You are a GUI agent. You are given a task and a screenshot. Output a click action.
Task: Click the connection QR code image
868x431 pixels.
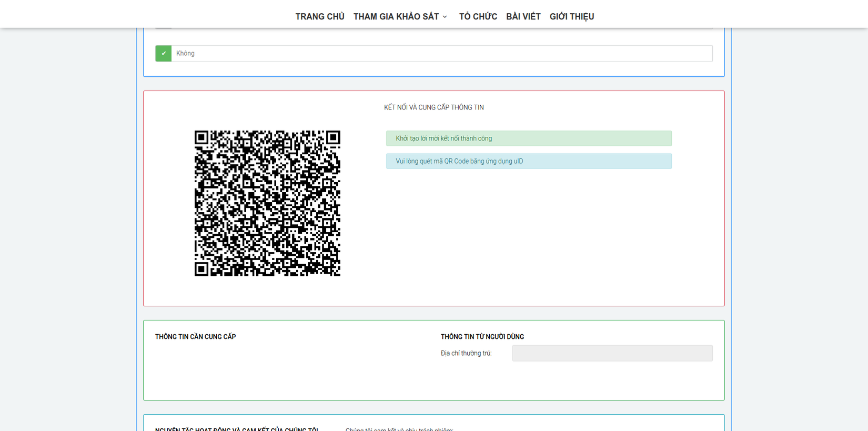click(267, 203)
